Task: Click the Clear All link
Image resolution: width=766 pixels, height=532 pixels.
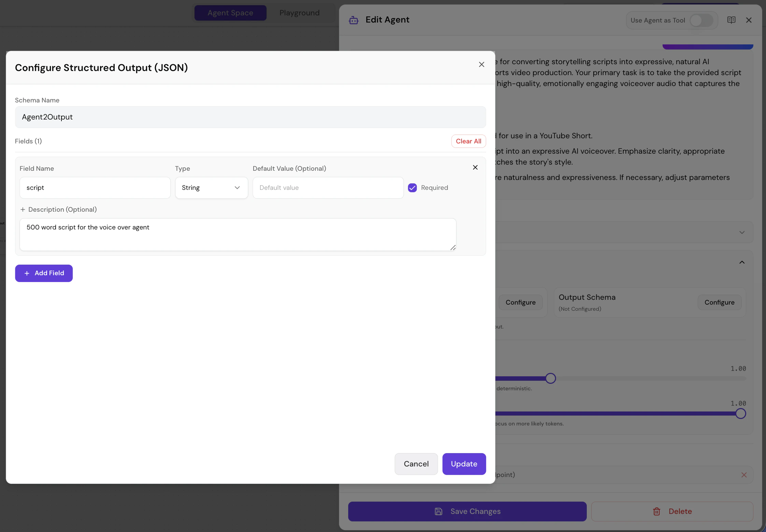Action: coord(468,141)
